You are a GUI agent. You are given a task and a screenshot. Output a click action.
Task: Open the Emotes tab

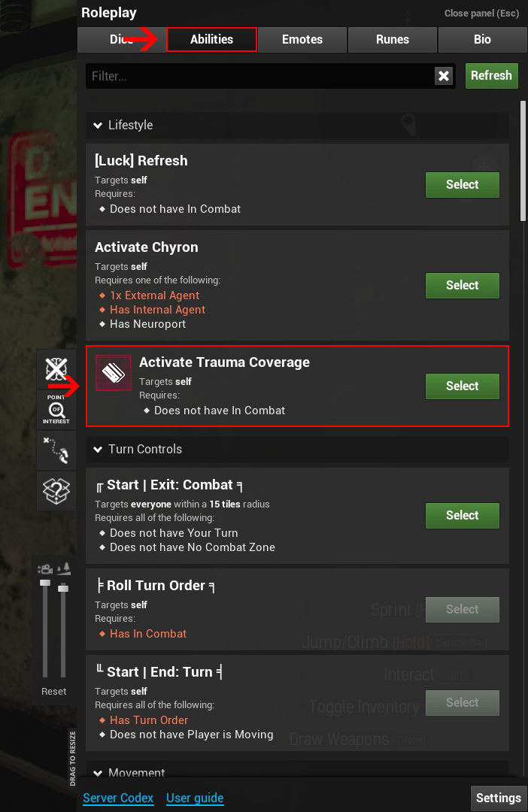tap(302, 40)
